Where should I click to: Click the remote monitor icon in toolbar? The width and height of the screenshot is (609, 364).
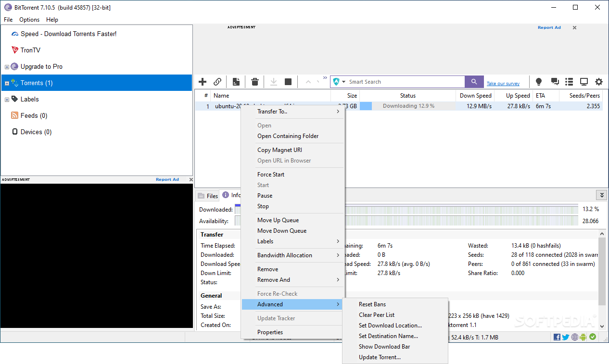tap(584, 82)
